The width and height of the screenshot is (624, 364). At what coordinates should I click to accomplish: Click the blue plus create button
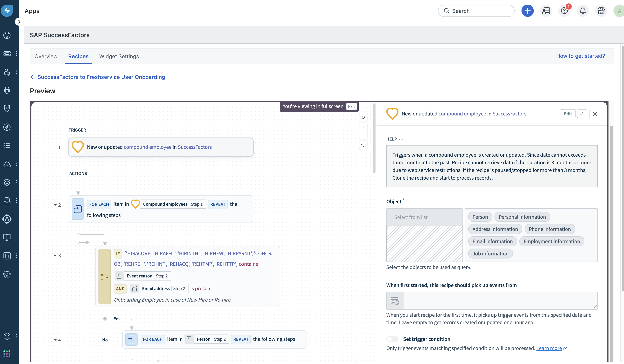(527, 11)
